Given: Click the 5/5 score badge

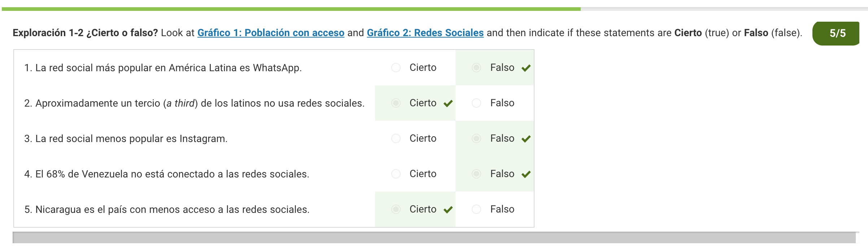Looking at the screenshot, I should point(837,33).
